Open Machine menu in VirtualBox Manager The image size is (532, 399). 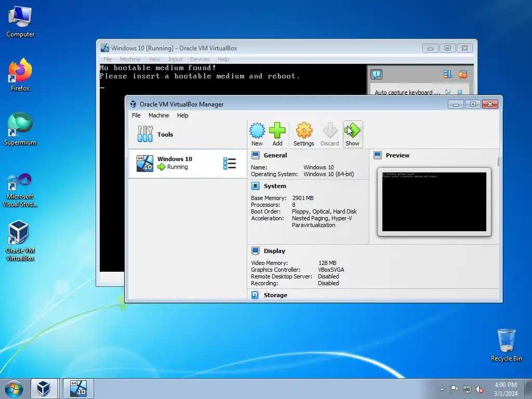point(158,115)
